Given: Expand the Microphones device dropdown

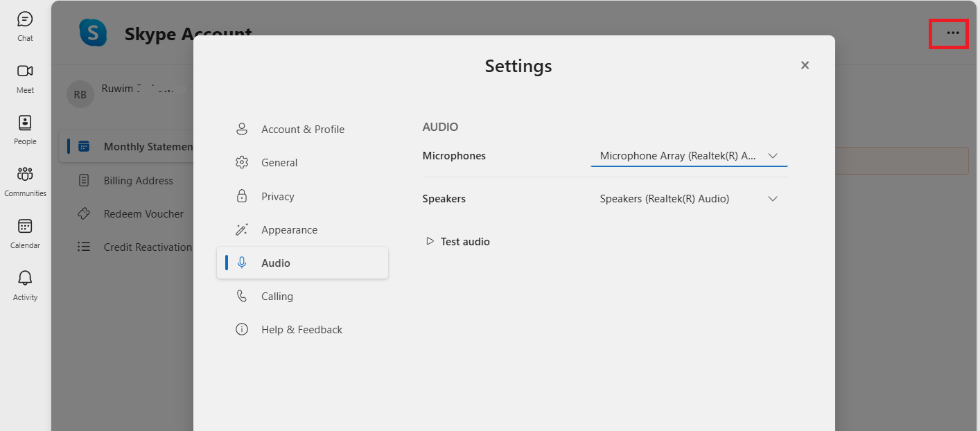Looking at the screenshot, I should click(x=689, y=156).
